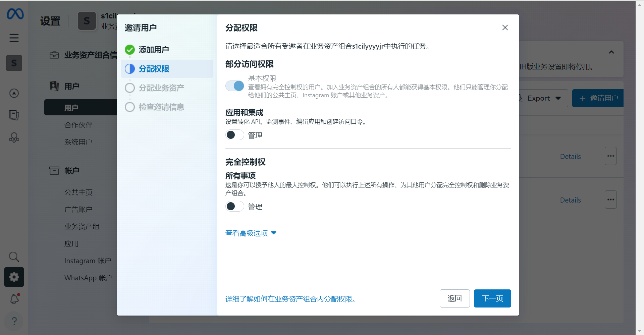开启完全控制权的管理开关
644x335 pixels.
[234, 206]
